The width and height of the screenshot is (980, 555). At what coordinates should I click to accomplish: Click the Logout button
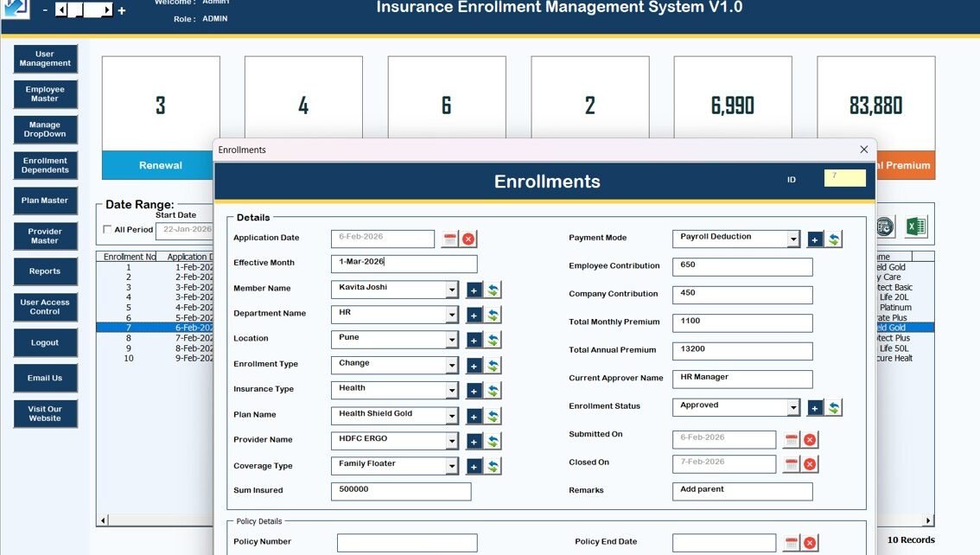pyautogui.click(x=45, y=342)
